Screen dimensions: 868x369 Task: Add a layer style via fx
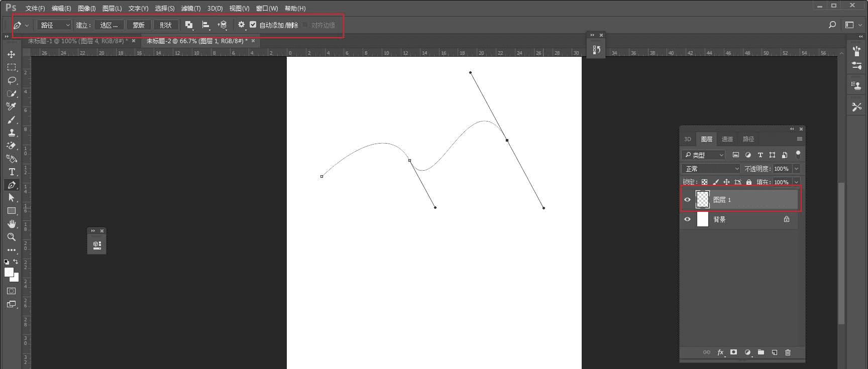coord(720,352)
